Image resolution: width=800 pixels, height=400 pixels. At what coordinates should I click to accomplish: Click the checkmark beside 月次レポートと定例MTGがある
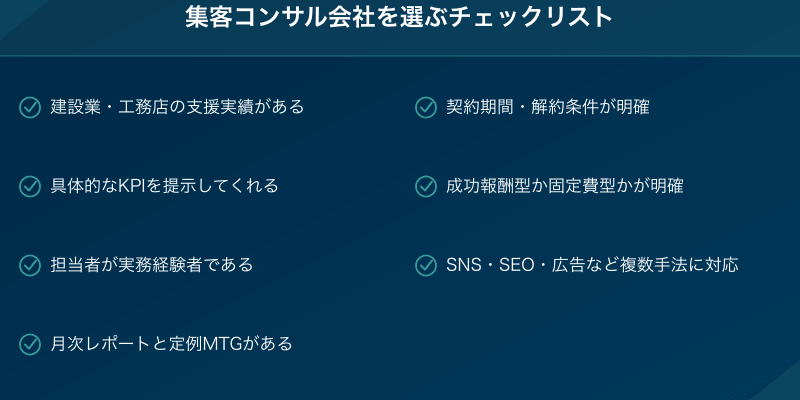30,344
